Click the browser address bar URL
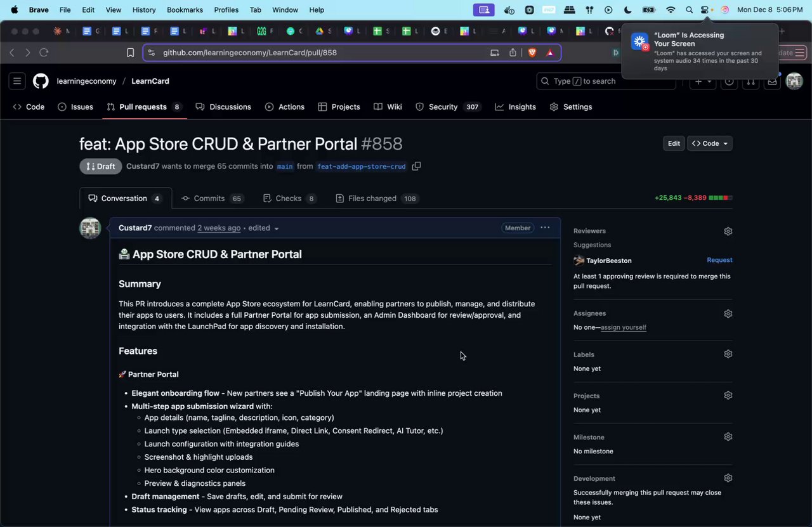Screen dimensions: 812x527 coord(250,53)
